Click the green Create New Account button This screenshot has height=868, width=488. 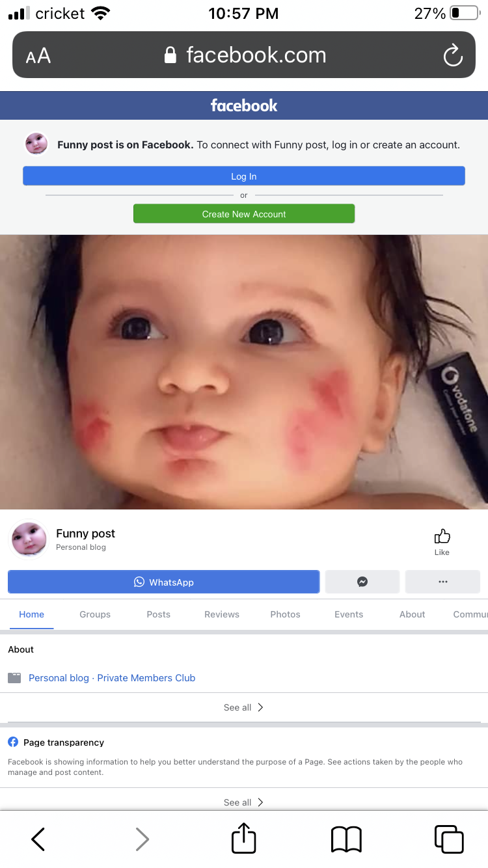244,214
